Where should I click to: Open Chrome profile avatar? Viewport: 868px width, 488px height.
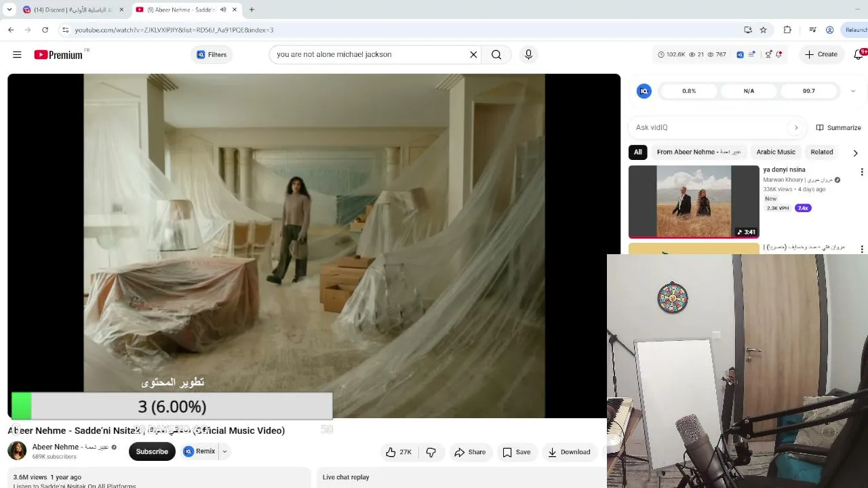pos(829,30)
